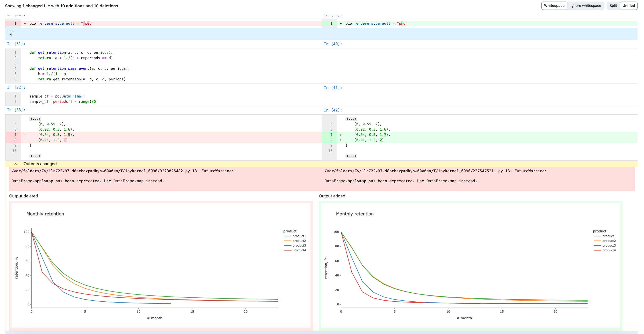
Task: Expand bottom collapsed (...) lines in cell In [33]
Action: 35,156
